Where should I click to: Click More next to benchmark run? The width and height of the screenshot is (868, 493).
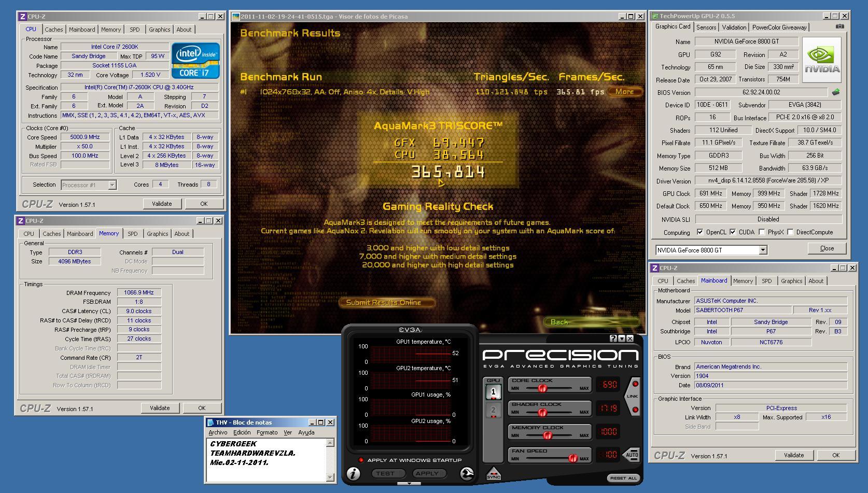[624, 92]
